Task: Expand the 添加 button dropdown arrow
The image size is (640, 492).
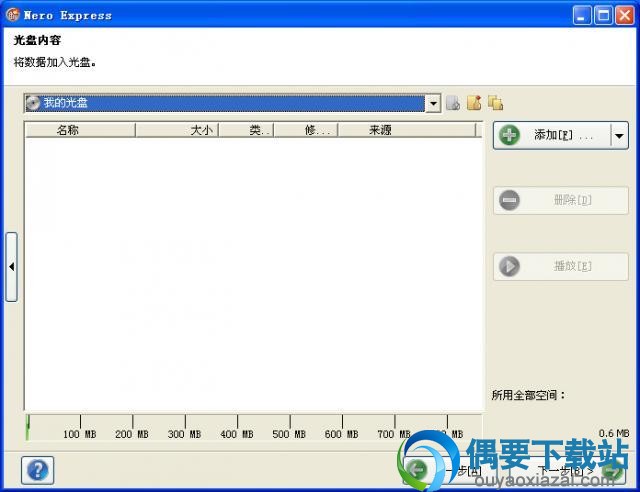Action: click(620, 135)
